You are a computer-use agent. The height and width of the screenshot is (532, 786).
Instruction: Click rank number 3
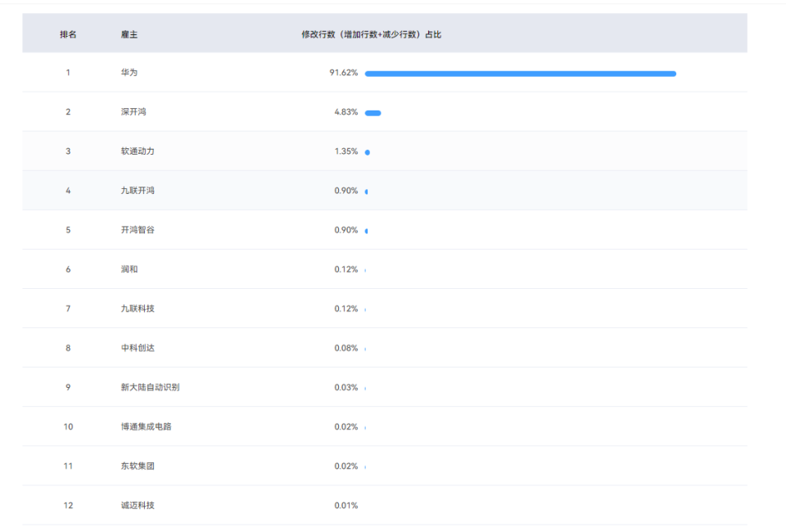68,151
